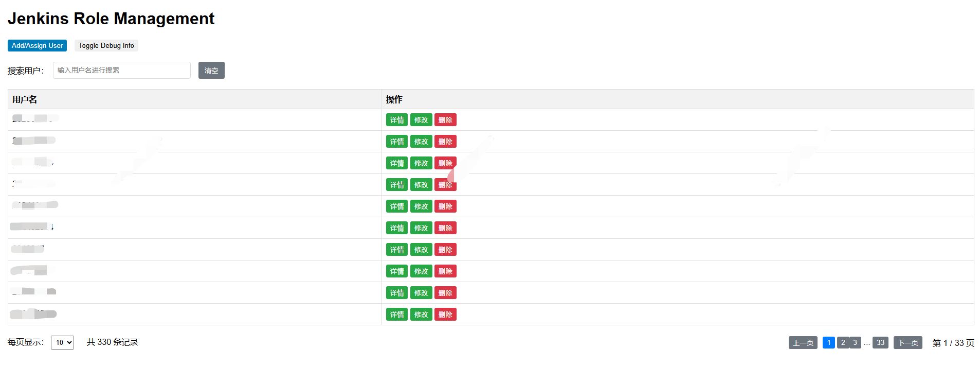The height and width of the screenshot is (366, 980).
Task: Go to page 2 in pagination
Action: (843, 342)
